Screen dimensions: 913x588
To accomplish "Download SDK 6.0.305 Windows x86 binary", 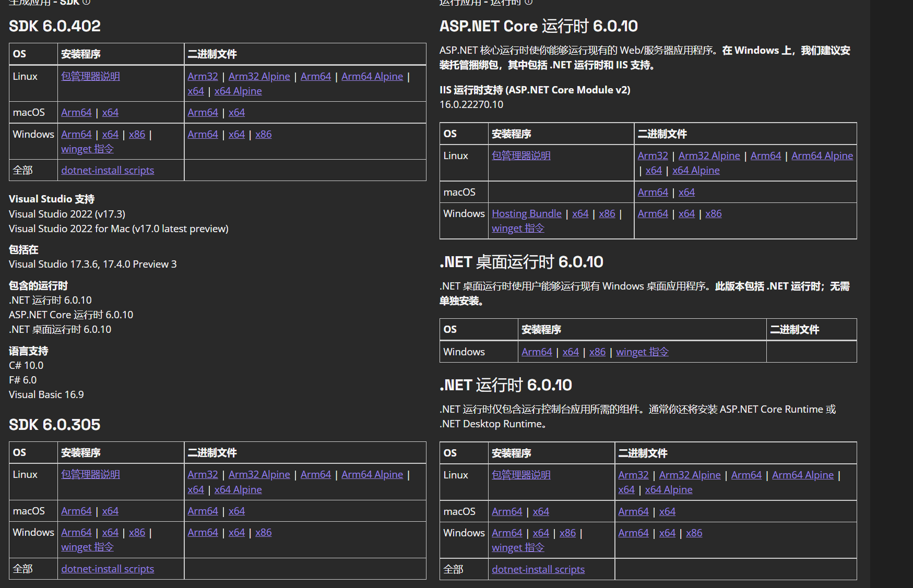I will pyautogui.click(x=263, y=532).
